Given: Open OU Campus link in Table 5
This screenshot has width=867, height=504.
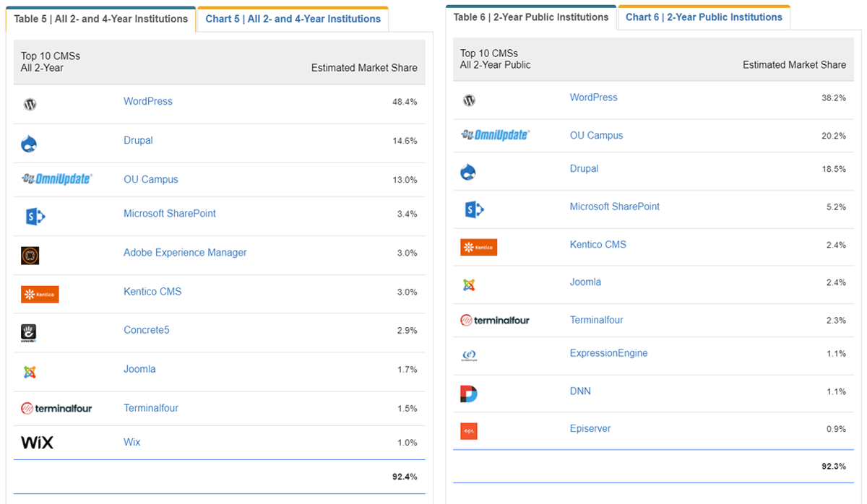Looking at the screenshot, I should pos(150,179).
